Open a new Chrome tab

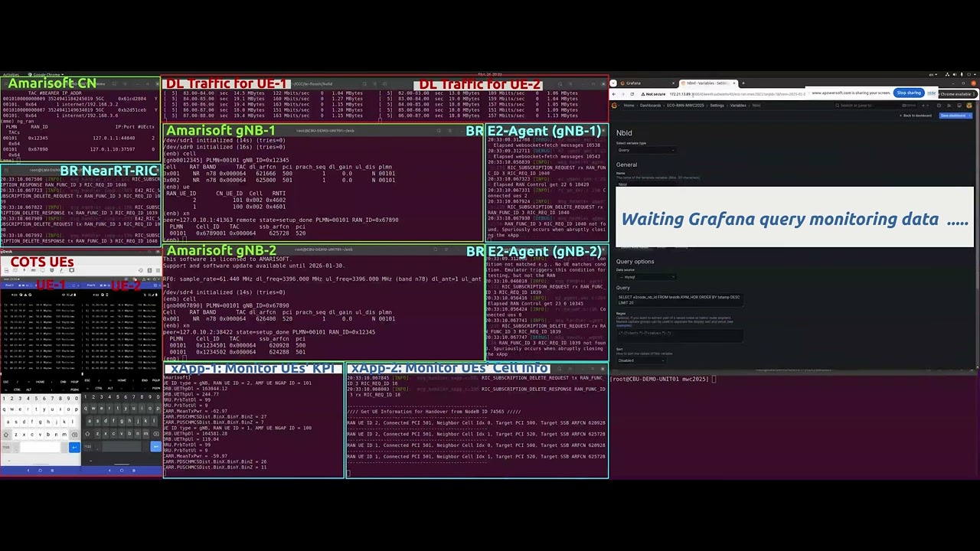(x=743, y=83)
